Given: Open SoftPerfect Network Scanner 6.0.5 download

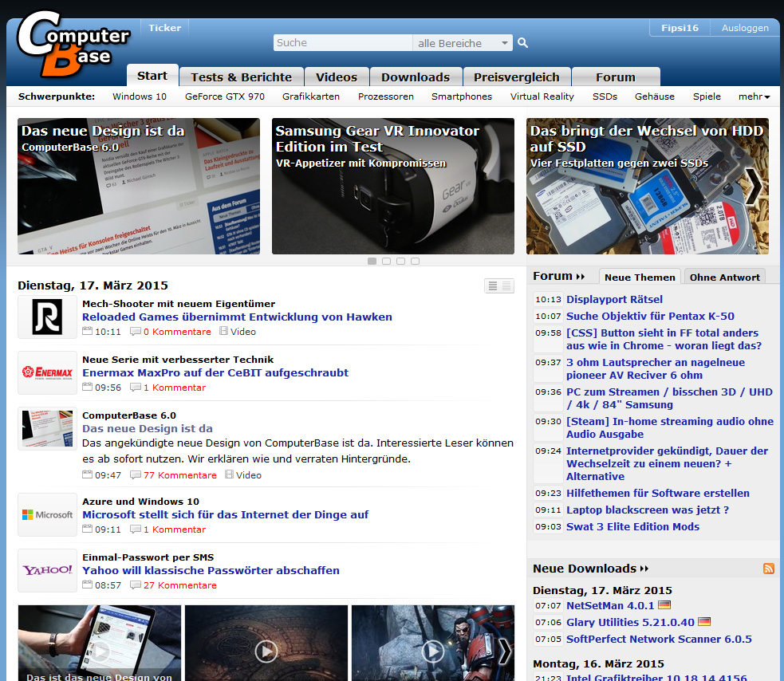Looking at the screenshot, I should point(659,640).
